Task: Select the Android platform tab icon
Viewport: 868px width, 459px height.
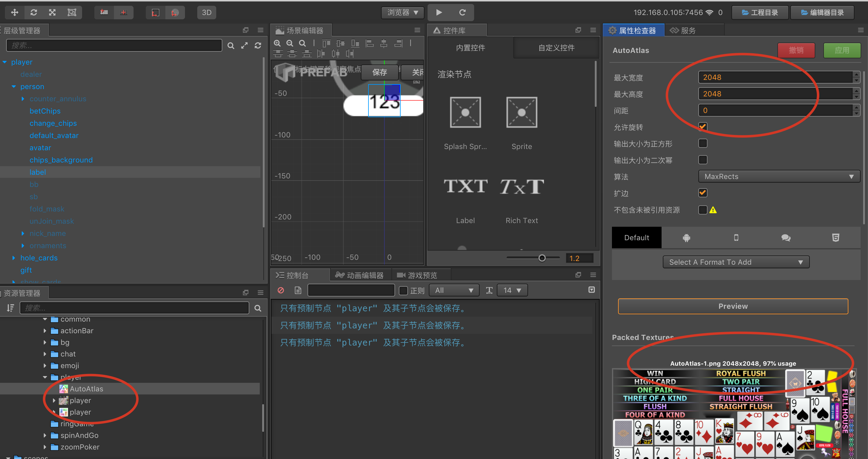Action: coord(686,238)
